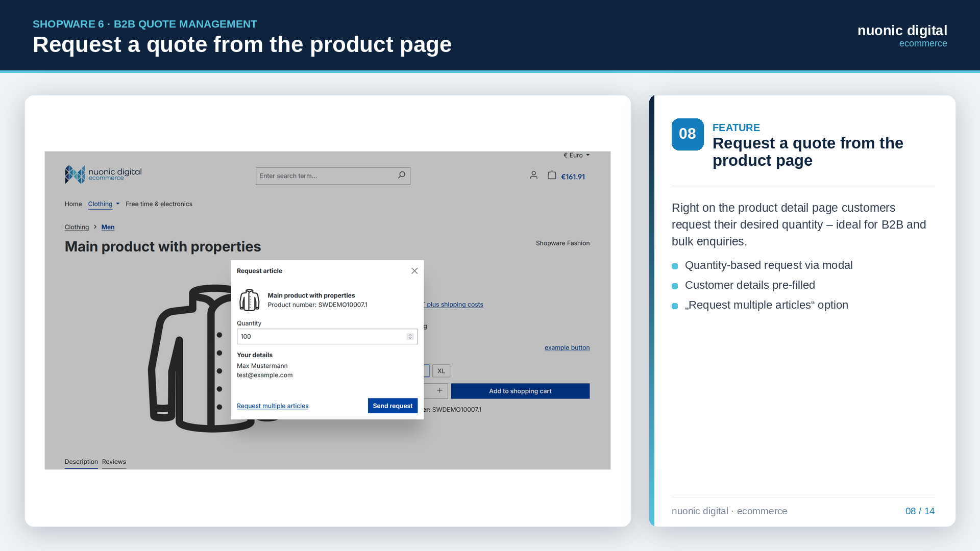Open the shopping cart bag icon

click(552, 175)
